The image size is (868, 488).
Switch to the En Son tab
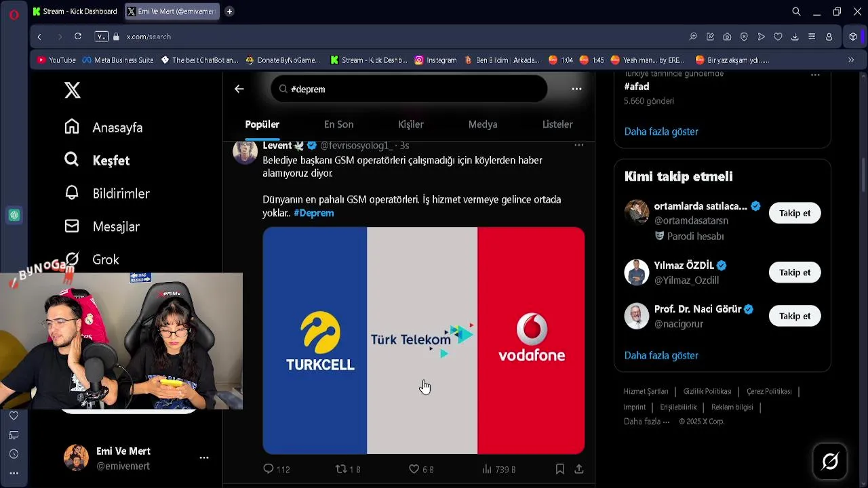point(338,125)
